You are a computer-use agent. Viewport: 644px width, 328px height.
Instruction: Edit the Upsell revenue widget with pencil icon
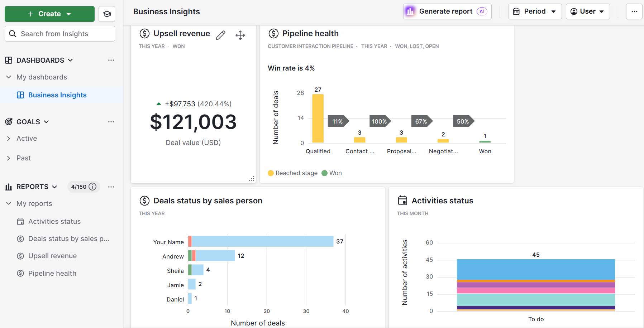pos(221,35)
